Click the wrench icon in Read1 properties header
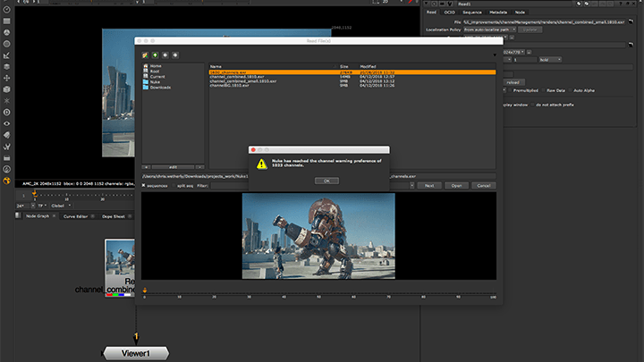 click(x=450, y=4)
